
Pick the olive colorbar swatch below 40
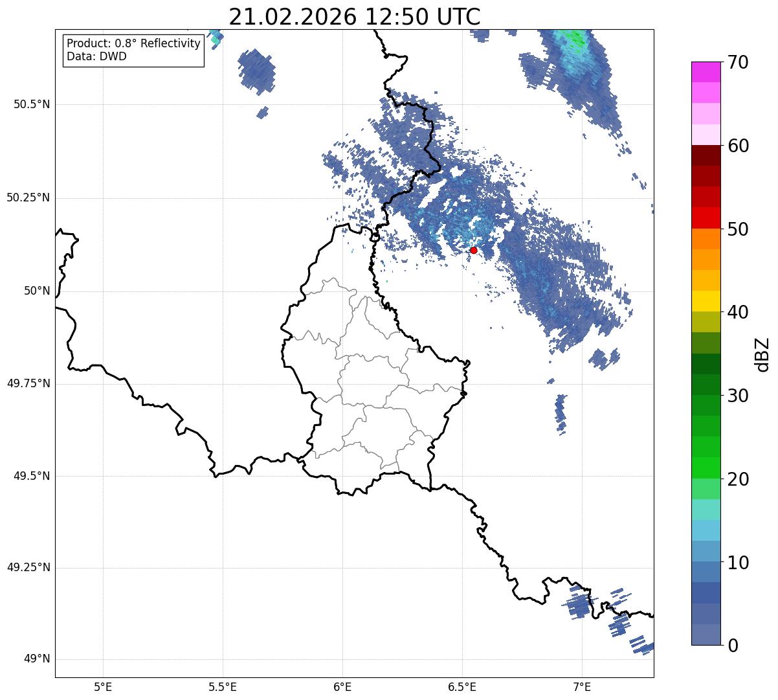click(x=706, y=322)
